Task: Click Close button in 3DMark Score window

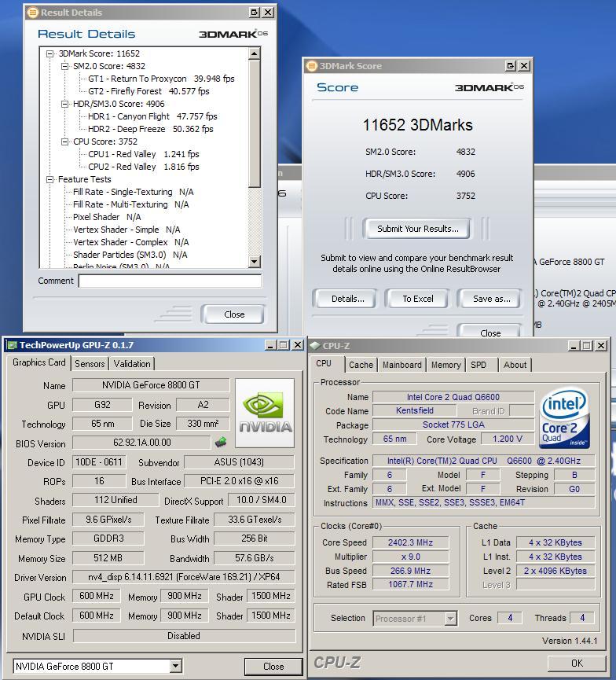Action: (x=490, y=331)
